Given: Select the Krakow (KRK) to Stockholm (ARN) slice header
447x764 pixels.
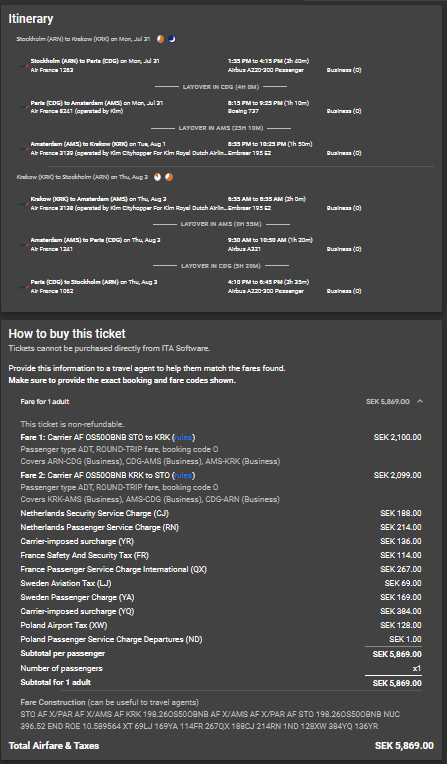Looking at the screenshot, I should click(82, 177).
